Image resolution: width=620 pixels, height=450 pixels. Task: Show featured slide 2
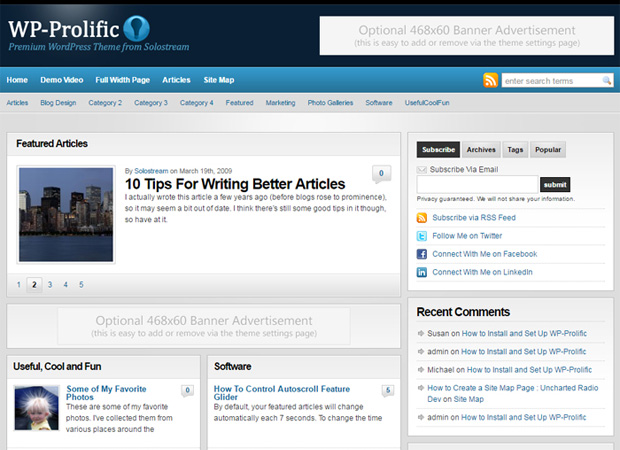(34, 285)
